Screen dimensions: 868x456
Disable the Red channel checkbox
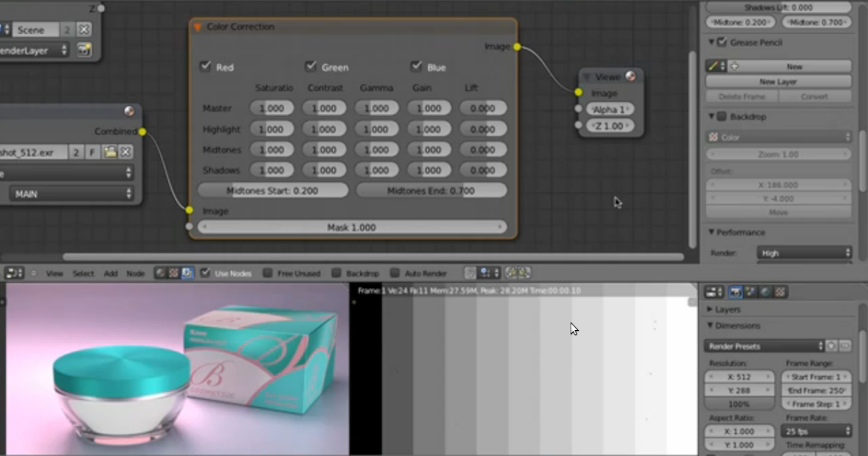coord(206,67)
